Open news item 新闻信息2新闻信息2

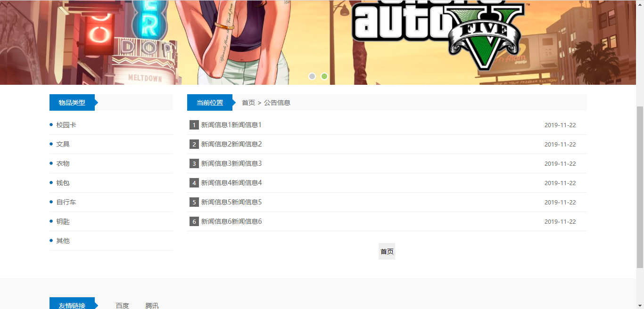[x=231, y=144]
